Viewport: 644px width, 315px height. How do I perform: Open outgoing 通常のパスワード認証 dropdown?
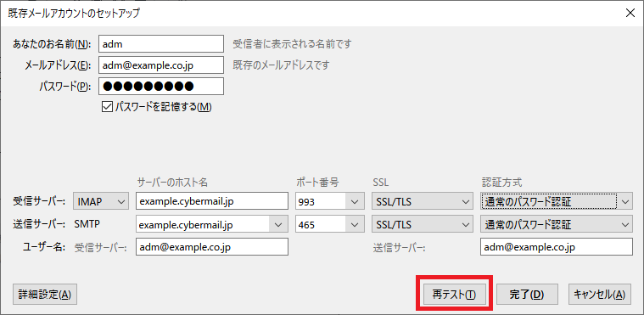[x=556, y=225]
